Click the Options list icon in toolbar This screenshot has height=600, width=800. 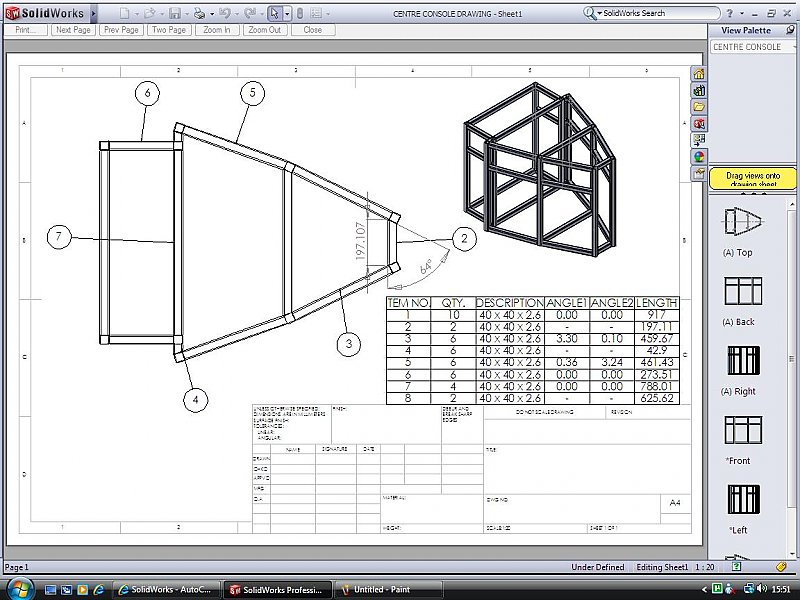[317, 14]
